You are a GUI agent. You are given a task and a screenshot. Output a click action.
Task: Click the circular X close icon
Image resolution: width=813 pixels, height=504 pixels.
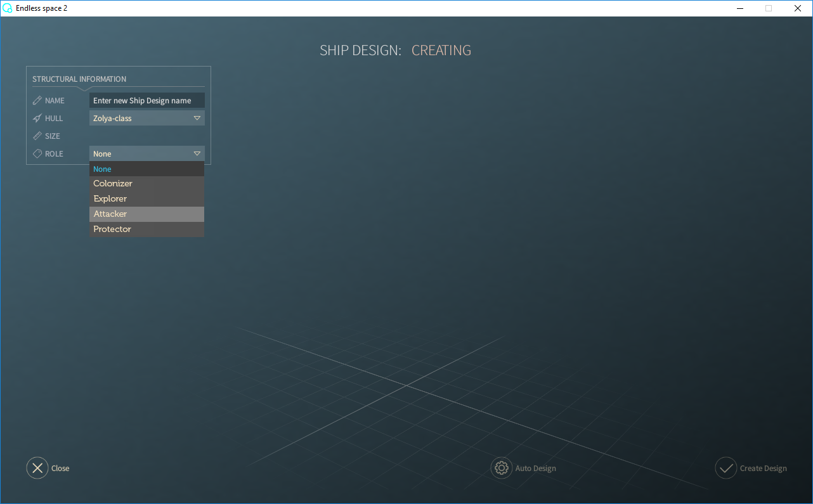click(37, 468)
